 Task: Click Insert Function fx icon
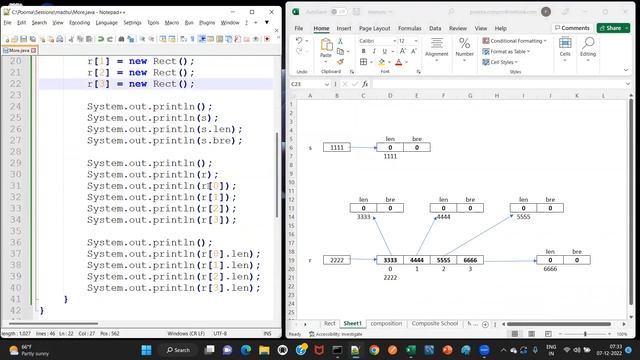(365, 84)
